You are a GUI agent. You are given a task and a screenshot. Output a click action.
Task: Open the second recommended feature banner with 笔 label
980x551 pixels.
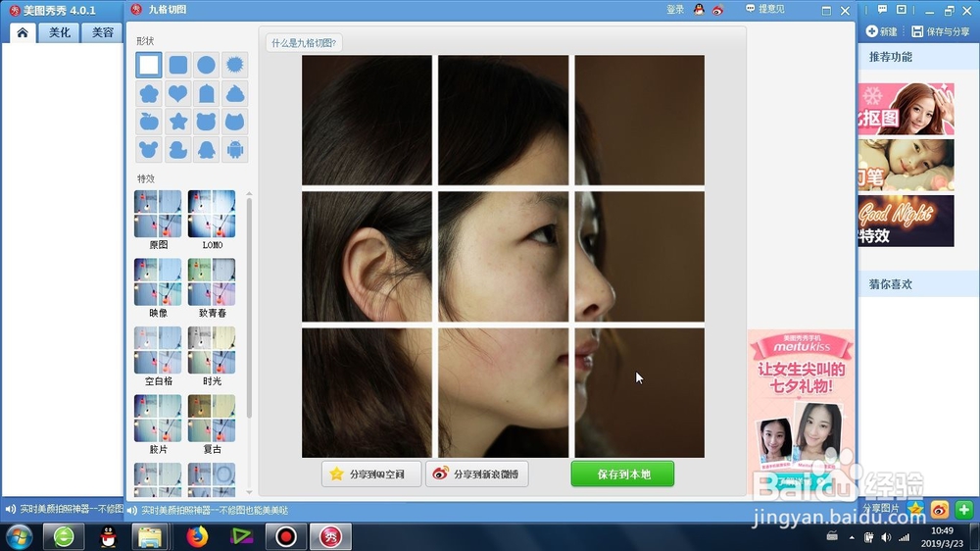906,165
